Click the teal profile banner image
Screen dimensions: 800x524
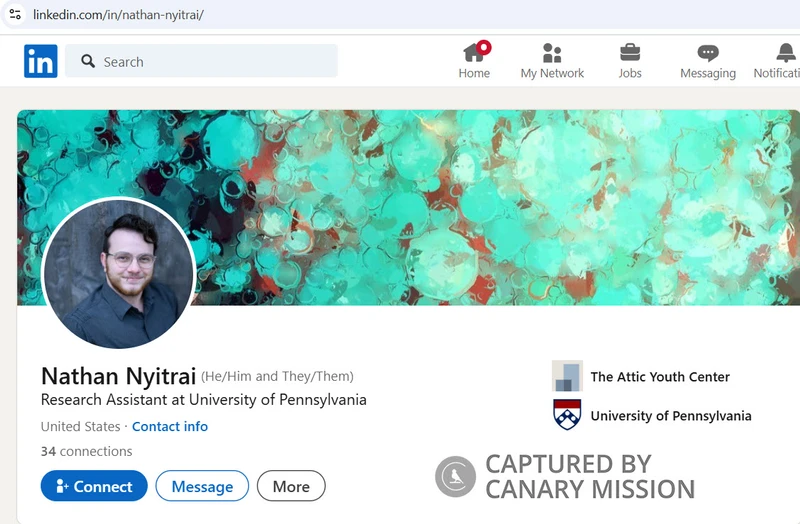tap(408, 208)
